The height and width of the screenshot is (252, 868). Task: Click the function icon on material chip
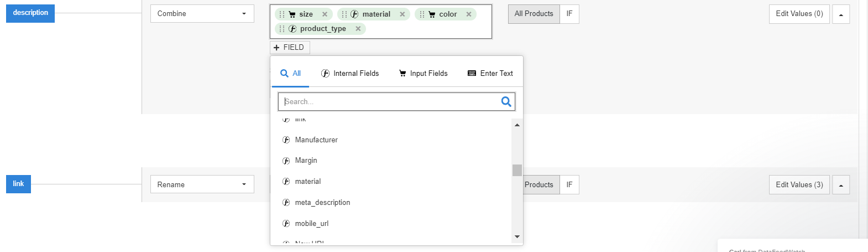[354, 14]
